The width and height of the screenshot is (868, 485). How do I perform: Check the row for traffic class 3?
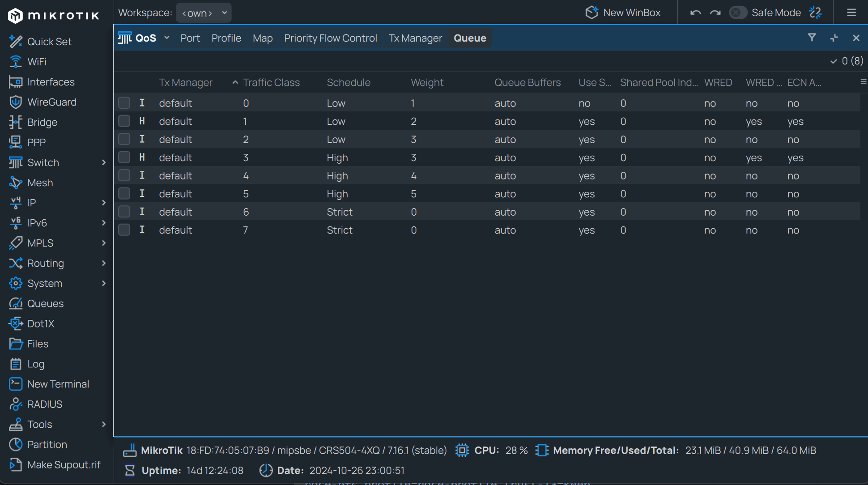(x=124, y=157)
